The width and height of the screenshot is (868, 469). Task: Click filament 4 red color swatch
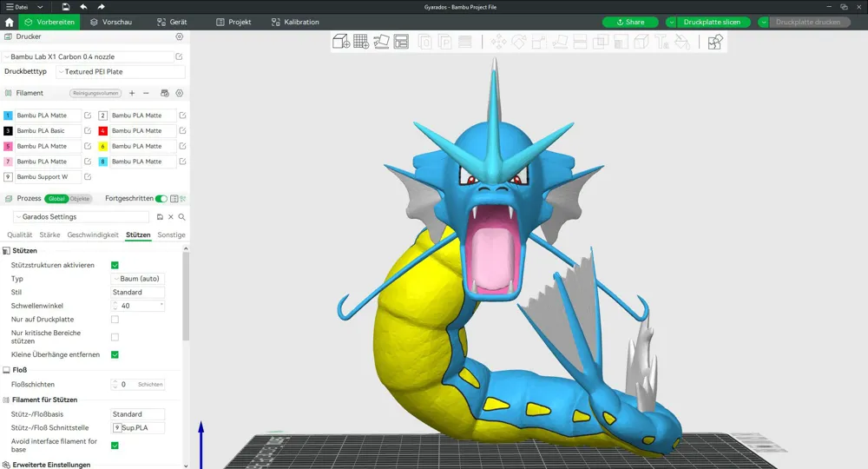pyautogui.click(x=103, y=130)
